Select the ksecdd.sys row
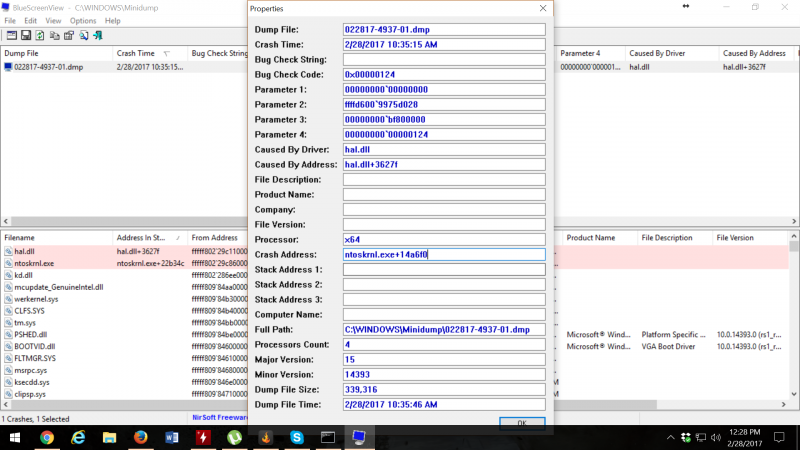The width and height of the screenshot is (800, 450). [125, 382]
